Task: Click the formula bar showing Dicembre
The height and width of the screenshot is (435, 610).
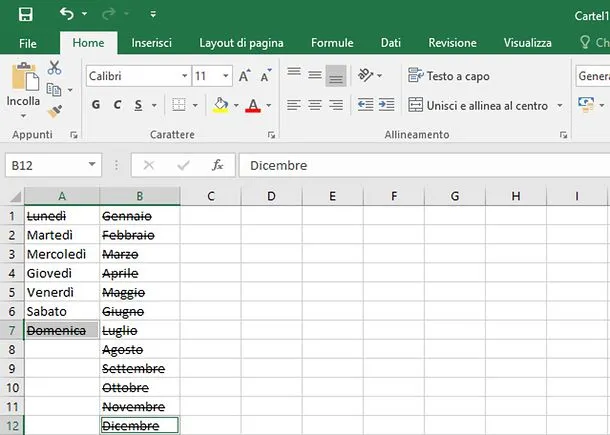Action: point(424,165)
